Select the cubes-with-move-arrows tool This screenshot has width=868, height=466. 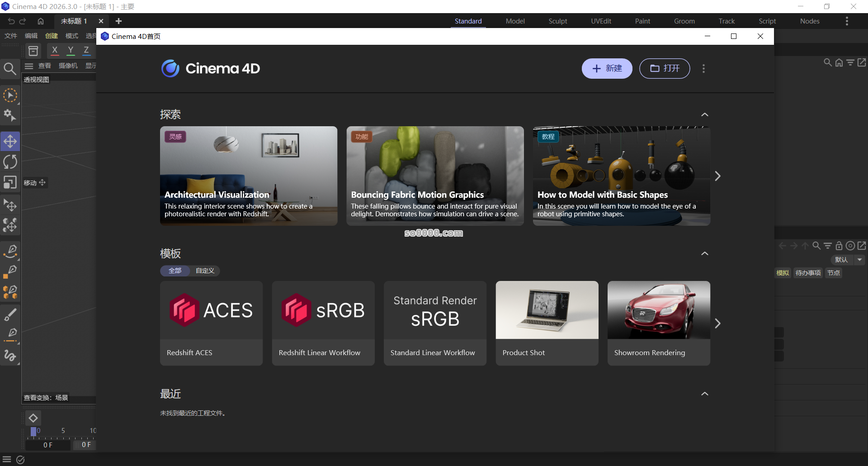[10, 225]
